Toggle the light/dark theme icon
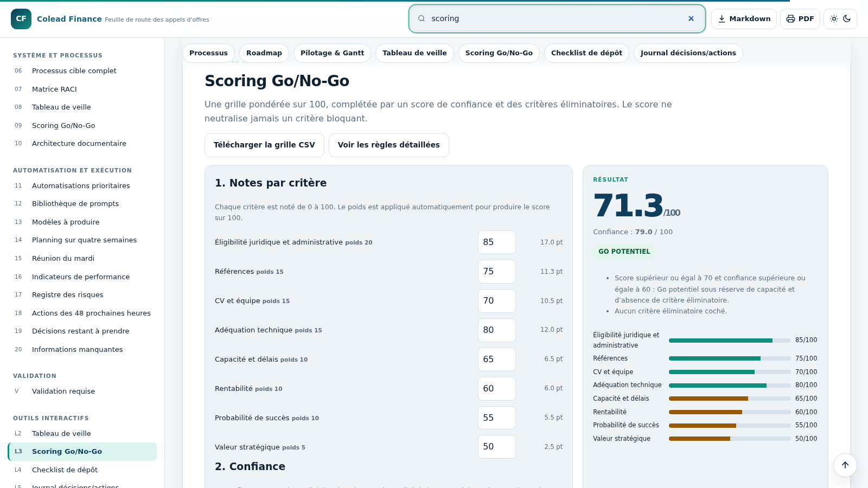The image size is (868, 488). click(x=840, y=19)
